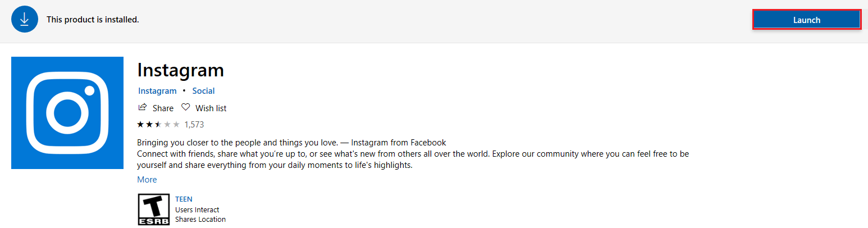The height and width of the screenshot is (228, 868).
Task: Launch the installed Instagram app
Action: point(806,20)
